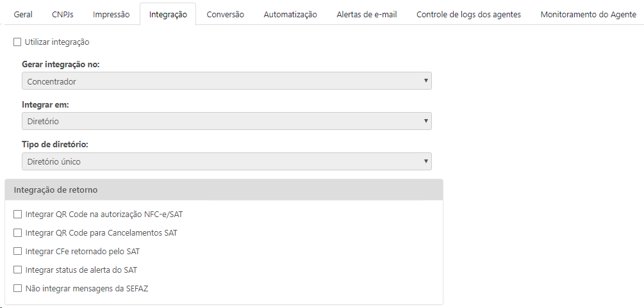The image size is (644, 308).
Task: Check Integrar QR Code na autorização NFC-e/SAT
Action: click(17, 214)
